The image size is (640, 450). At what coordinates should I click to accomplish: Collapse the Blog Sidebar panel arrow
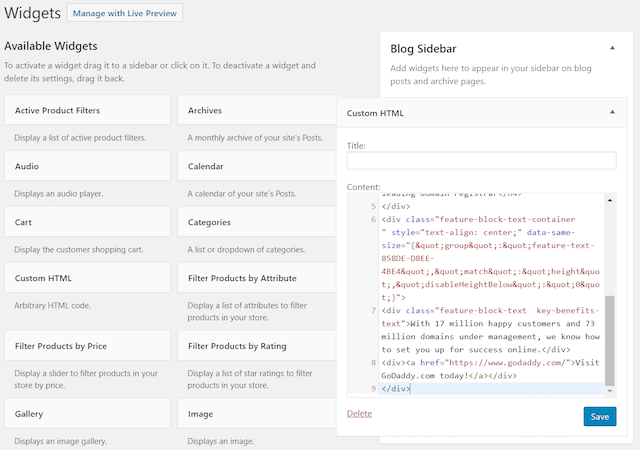pyautogui.click(x=612, y=48)
